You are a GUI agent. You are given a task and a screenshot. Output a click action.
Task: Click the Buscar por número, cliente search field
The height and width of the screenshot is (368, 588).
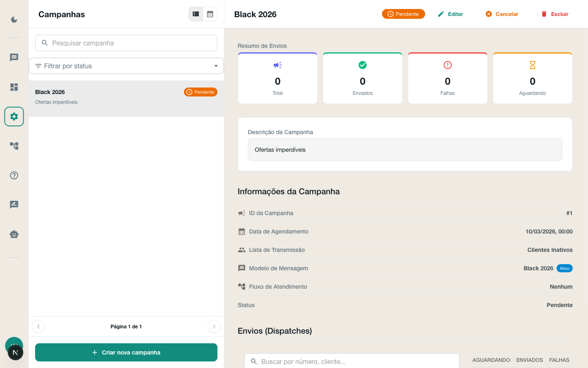[x=351, y=361]
